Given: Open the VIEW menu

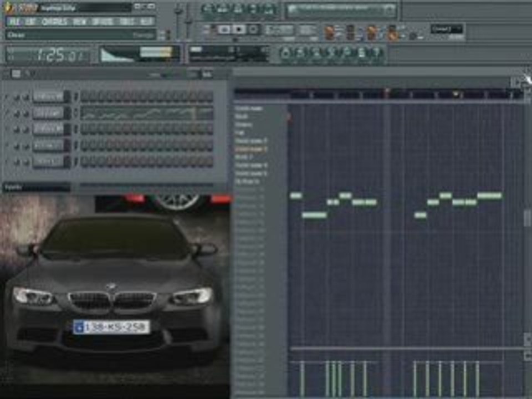Looking at the screenshot, I should pyautogui.click(x=80, y=22).
